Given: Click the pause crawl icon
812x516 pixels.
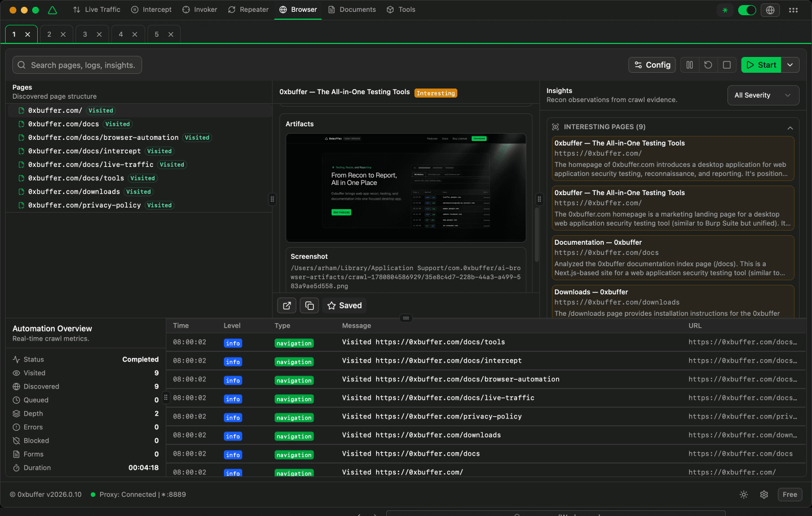Looking at the screenshot, I should point(690,65).
